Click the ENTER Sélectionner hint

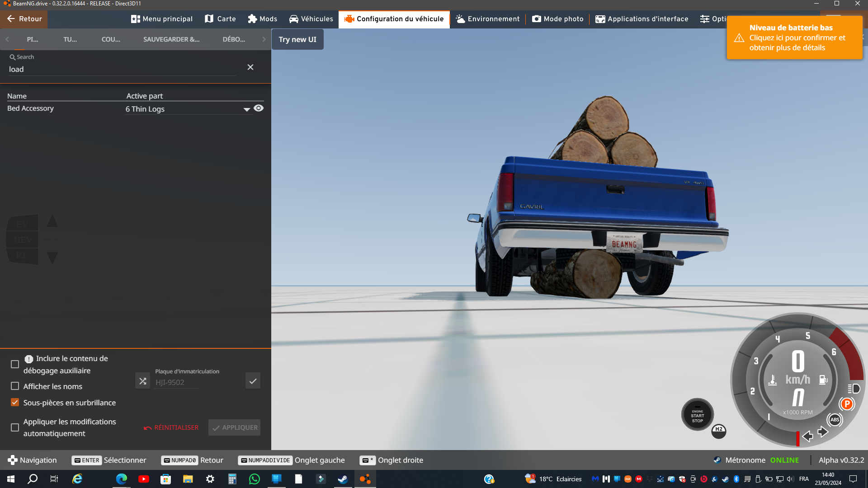tap(109, 460)
